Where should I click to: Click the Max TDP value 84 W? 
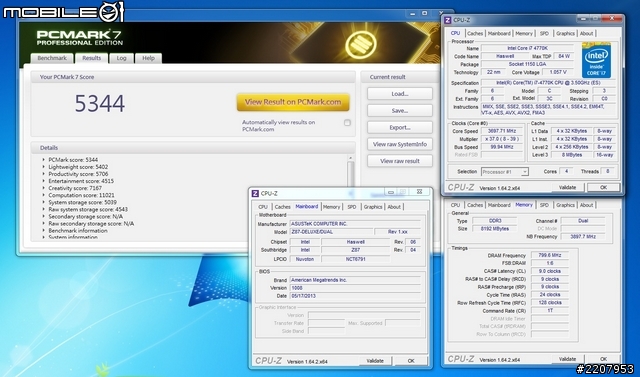[x=564, y=56]
